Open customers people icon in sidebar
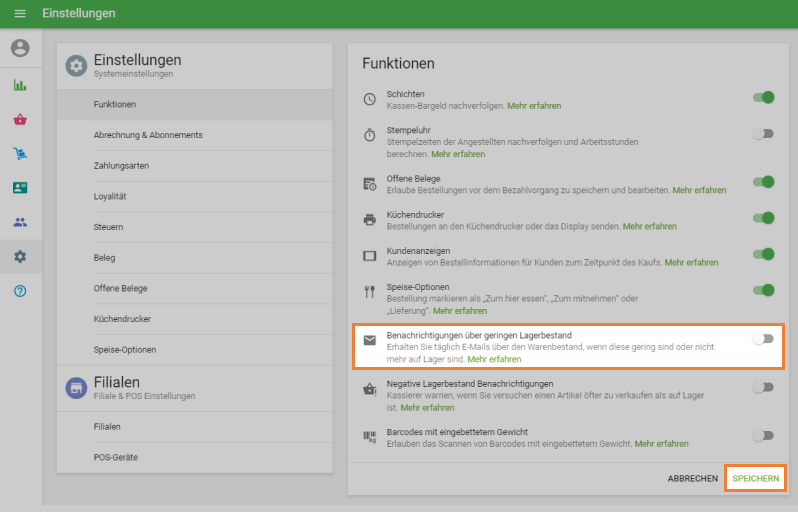This screenshot has height=512, width=798. tap(20, 222)
